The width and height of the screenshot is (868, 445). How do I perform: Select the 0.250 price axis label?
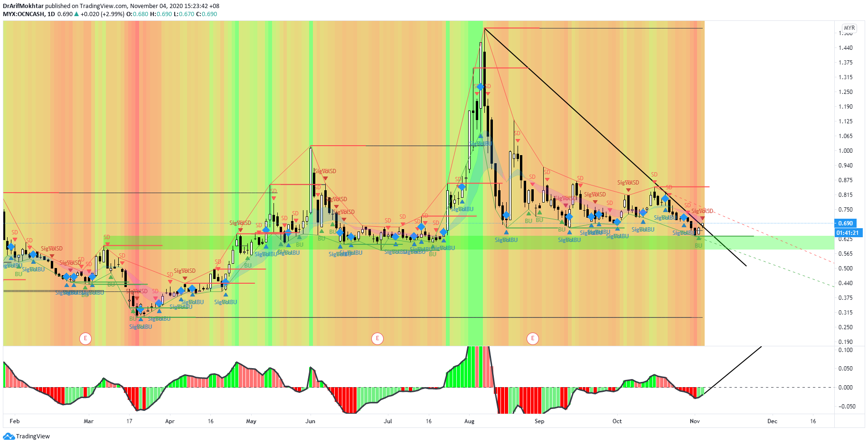coord(845,327)
